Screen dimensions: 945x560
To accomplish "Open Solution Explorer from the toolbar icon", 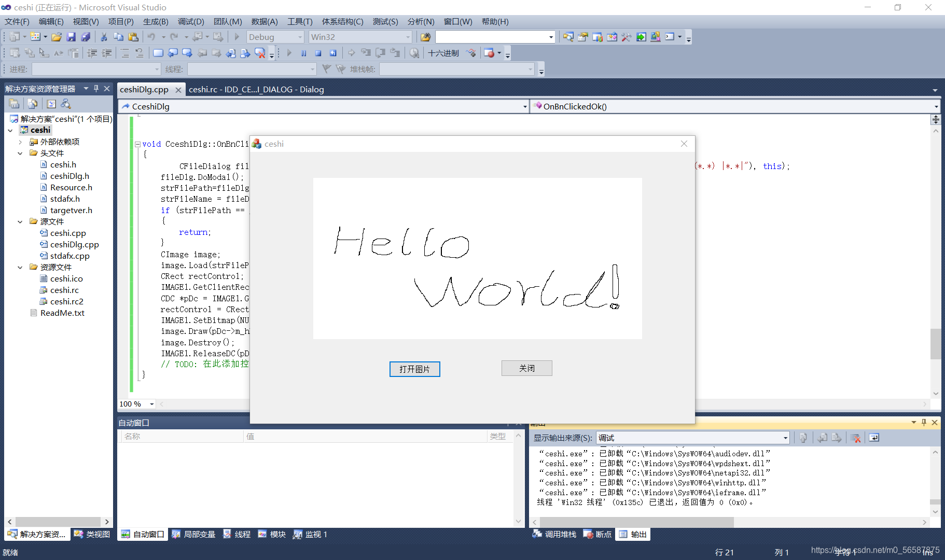I will pyautogui.click(x=568, y=37).
